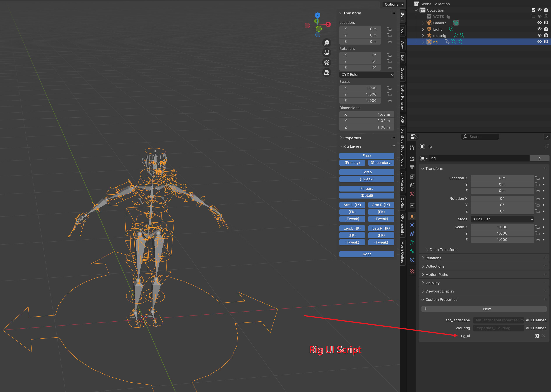Click the X axis gizmo handle
Screen dimensions: 551x392
(328, 24)
